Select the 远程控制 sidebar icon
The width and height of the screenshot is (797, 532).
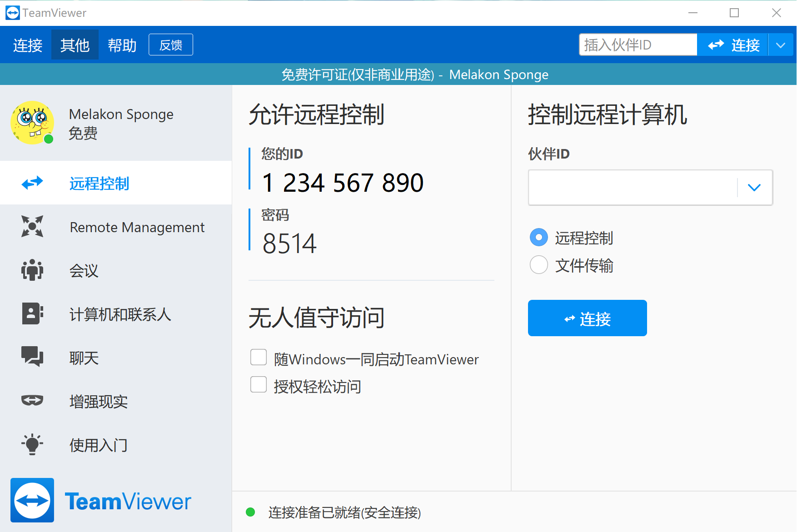32,183
